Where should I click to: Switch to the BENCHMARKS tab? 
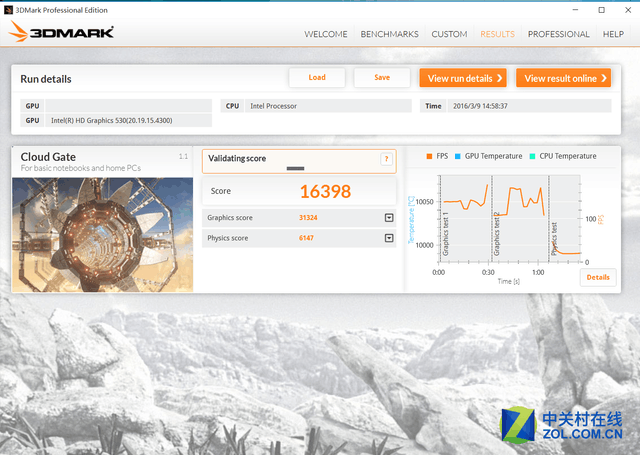point(389,34)
